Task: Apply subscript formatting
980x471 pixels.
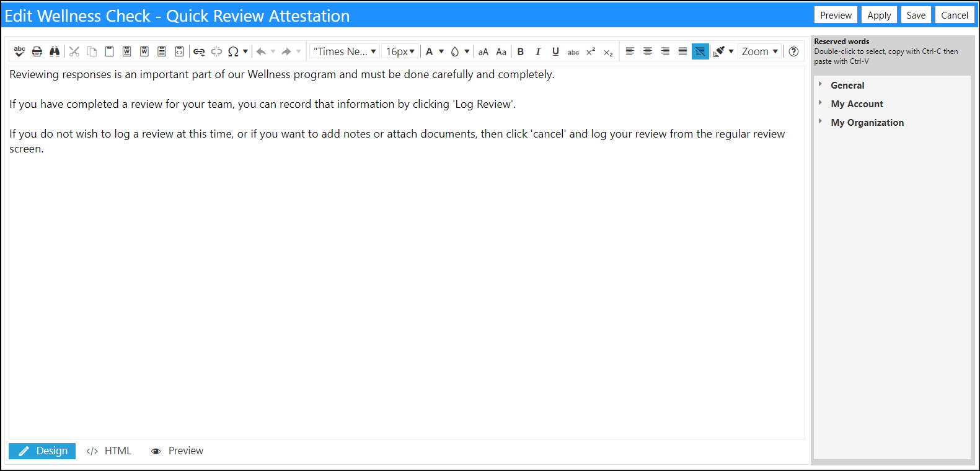Action: 608,51
